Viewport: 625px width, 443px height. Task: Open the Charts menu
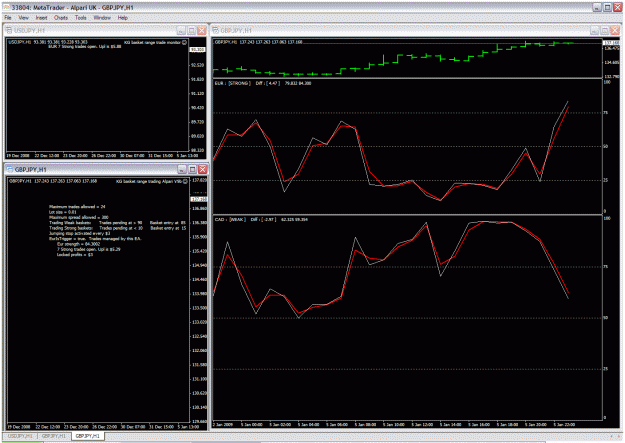[61, 18]
